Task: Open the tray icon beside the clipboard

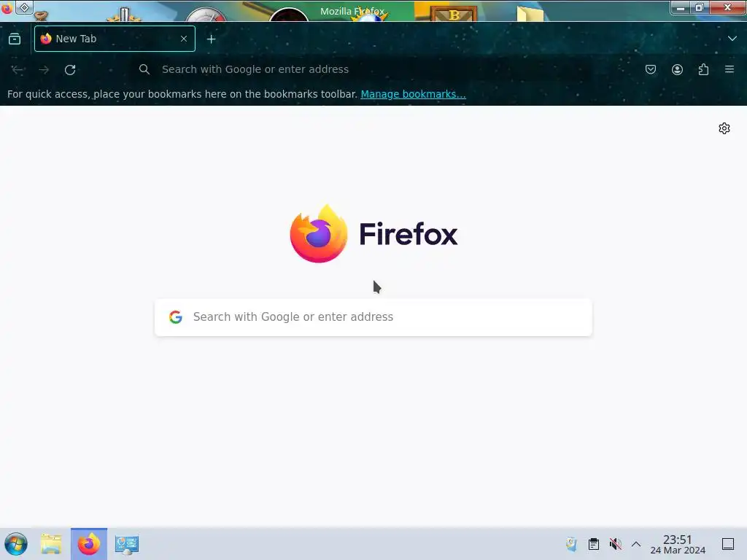Action: pyautogui.click(x=571, y=544)
